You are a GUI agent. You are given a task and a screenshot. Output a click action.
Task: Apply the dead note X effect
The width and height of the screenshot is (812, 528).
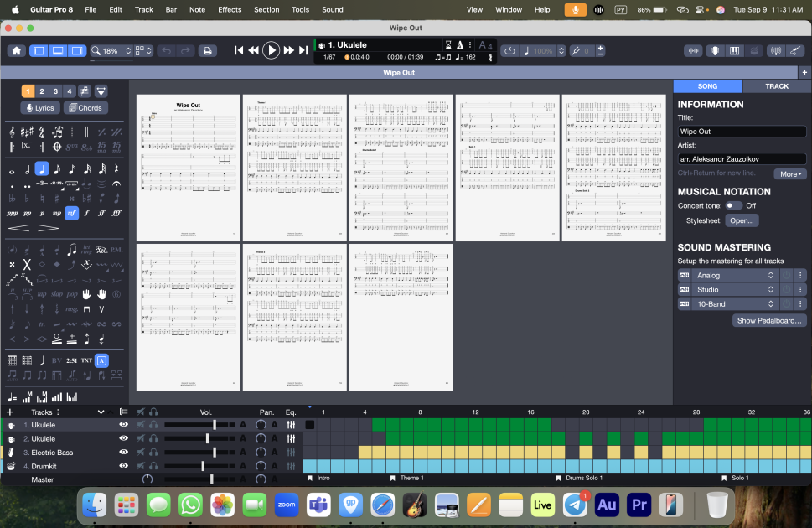tap(27, 265)
